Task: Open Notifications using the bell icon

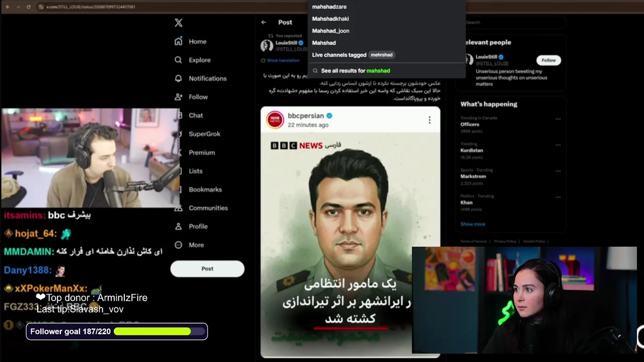Action: (179, 78)
